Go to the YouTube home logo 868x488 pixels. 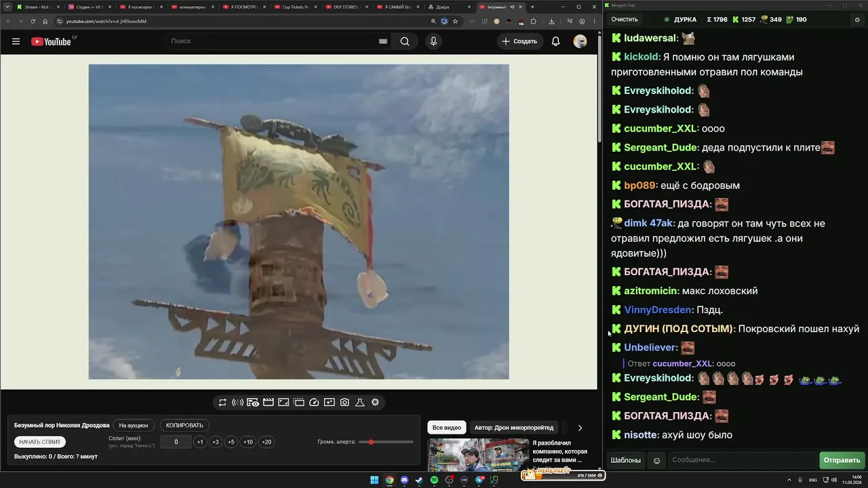coord(52,41)
